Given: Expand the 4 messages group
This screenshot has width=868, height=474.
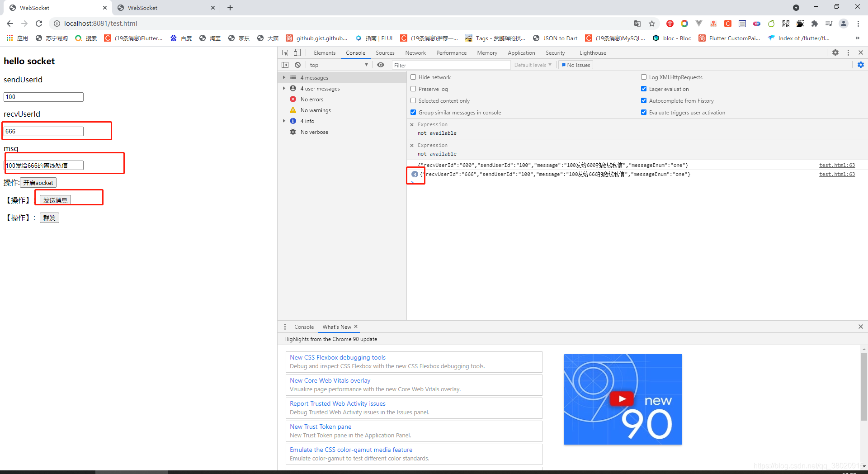Looking at the screenshot, I should pos(284,78).
